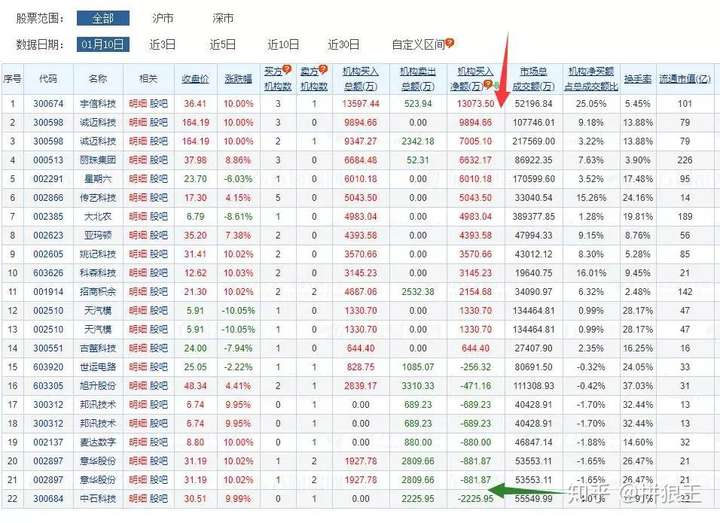Open 亚玛顿 stock name link
This screenshot has width=720, height=523.
click(98, 236)
